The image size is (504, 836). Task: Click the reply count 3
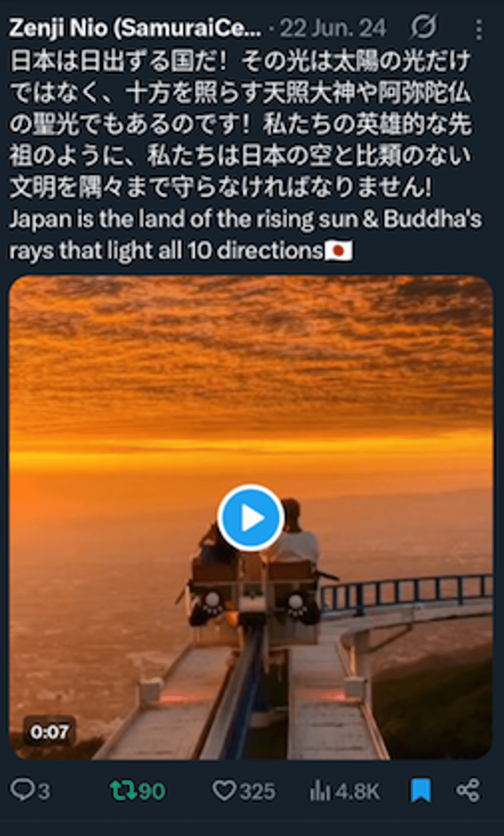(x=44, y=791)
